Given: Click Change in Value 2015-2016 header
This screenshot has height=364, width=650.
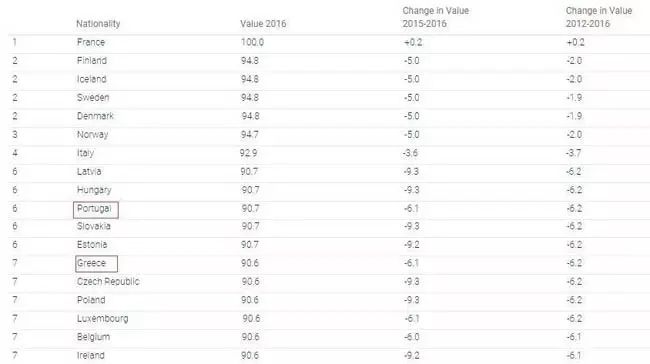Looking at the screenshot, I should coord(436,17).
